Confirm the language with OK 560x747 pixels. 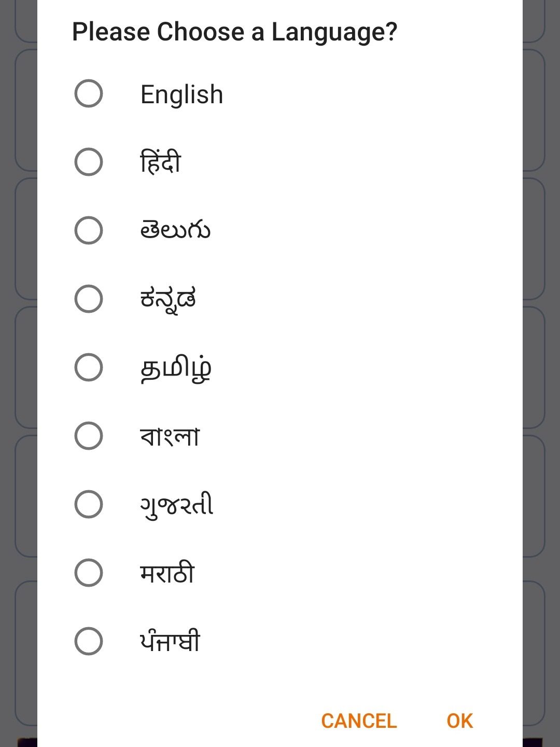(459, 721)
